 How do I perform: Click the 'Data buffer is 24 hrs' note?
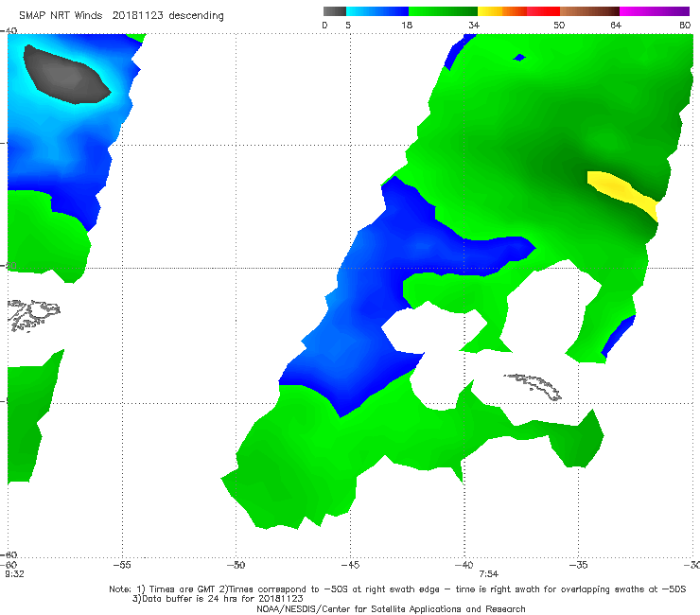coord(218,599)
